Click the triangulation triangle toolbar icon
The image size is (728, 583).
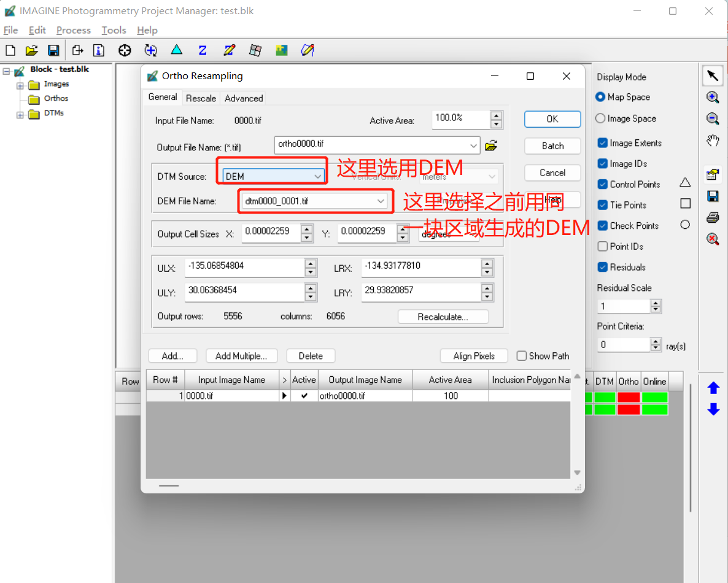coord(176,50)
